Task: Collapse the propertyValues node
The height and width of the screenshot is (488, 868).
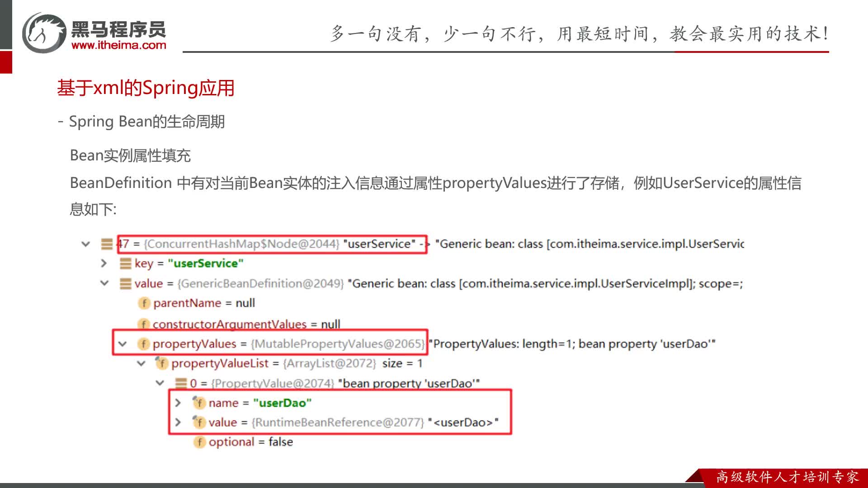Action: (123, 344)
